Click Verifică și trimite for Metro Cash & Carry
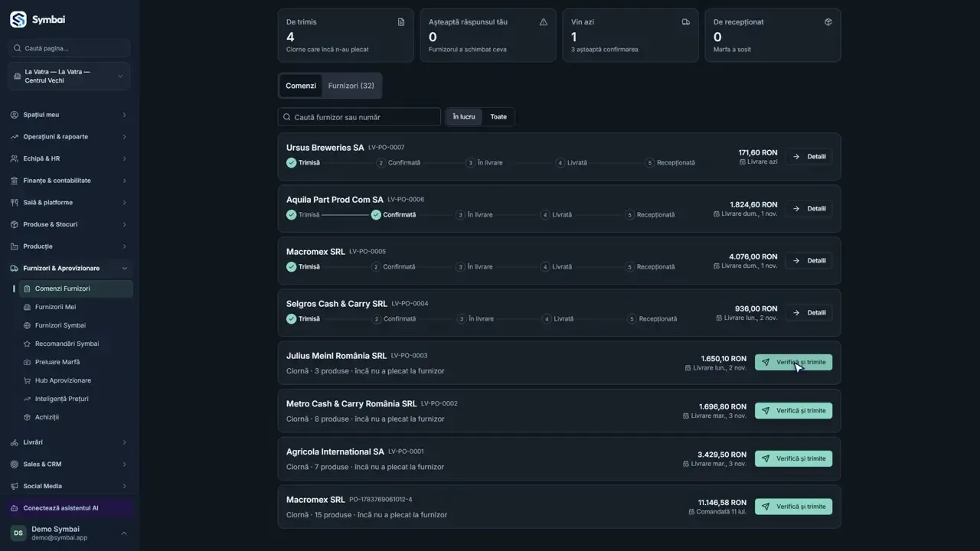Screen dimensions: 980x551 point(793,411)
